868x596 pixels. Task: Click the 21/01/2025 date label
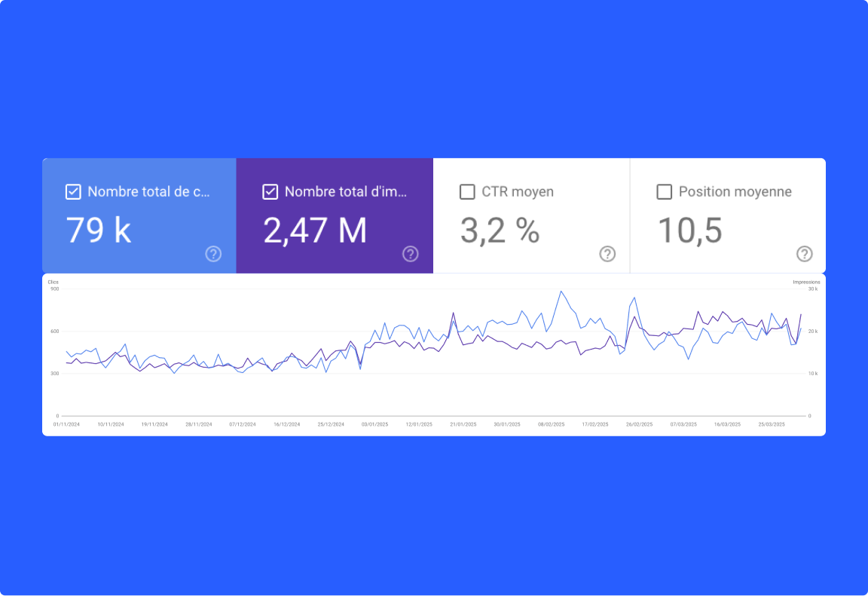tap(463, 424)
